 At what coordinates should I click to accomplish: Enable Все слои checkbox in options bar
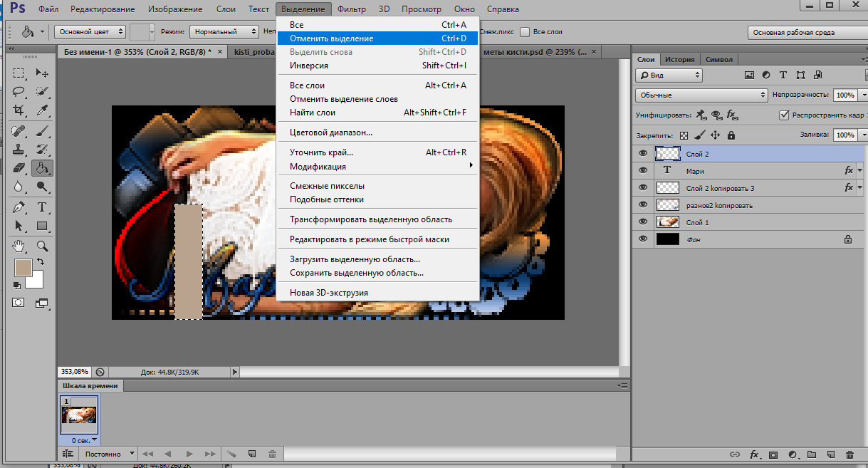coord(525,32)
